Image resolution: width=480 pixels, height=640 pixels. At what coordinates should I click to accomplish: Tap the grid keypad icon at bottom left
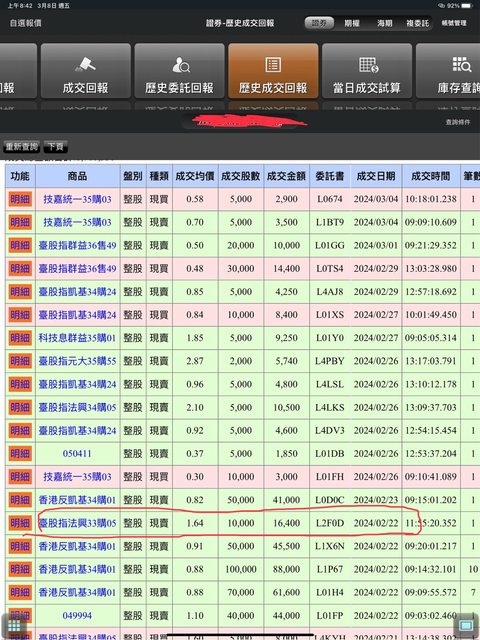14,626
